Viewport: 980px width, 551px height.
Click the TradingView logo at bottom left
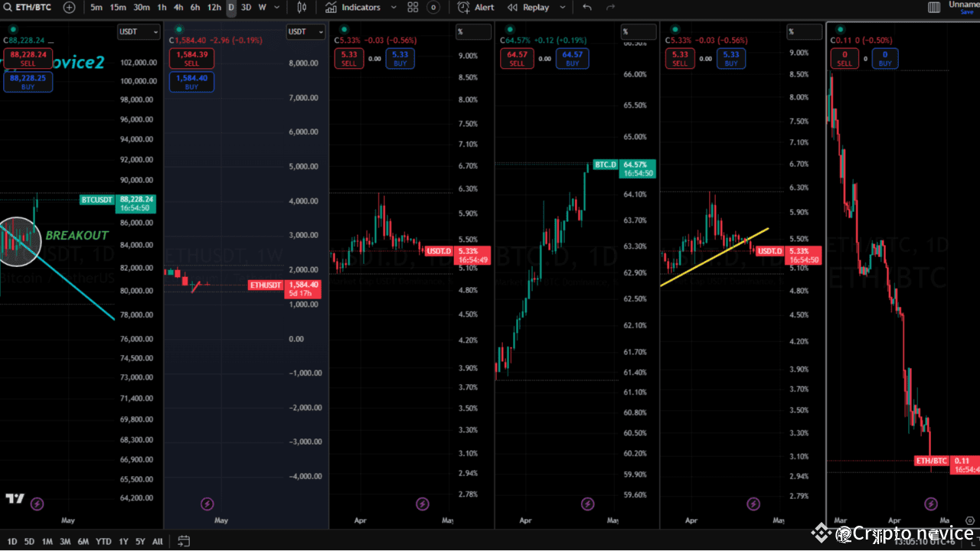click(x=14, y=498)
